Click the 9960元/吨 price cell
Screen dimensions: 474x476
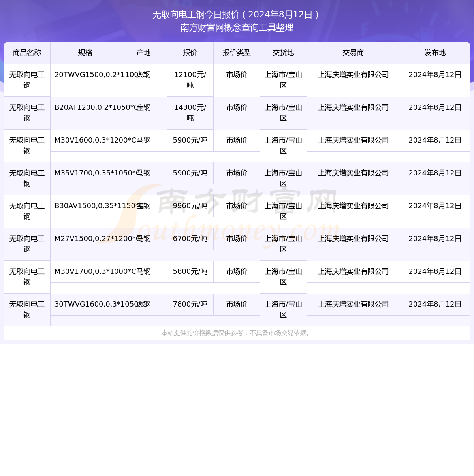coord(190,206)
